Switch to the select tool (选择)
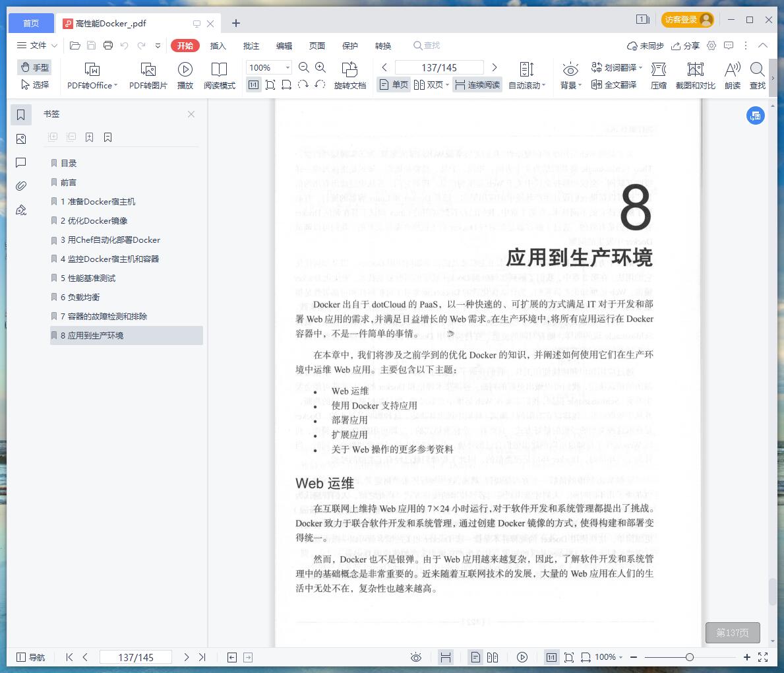Screen dimensions: 784x673 [35, 84]
